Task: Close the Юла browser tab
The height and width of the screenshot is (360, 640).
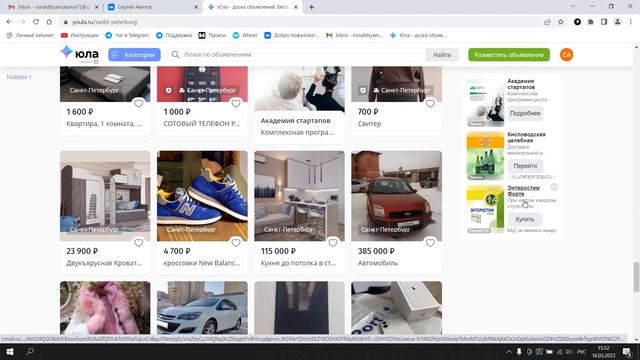Action: tap(296, 7)
